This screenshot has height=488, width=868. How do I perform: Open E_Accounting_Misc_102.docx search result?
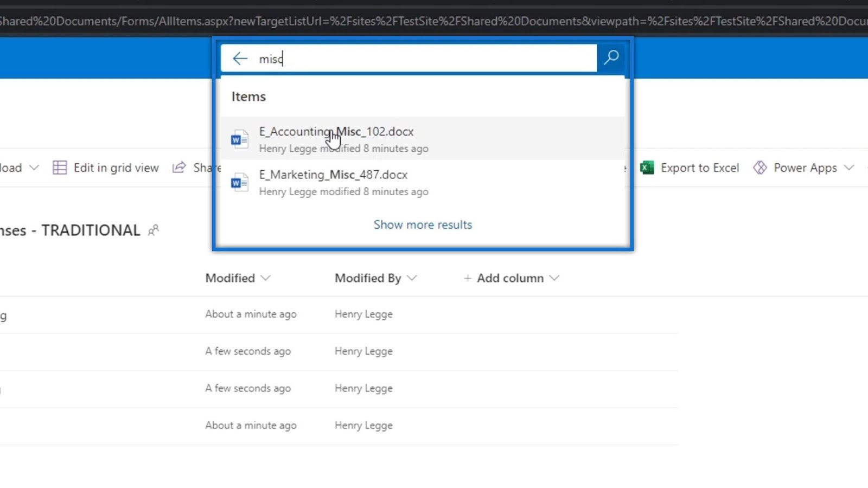click(422, 139)
